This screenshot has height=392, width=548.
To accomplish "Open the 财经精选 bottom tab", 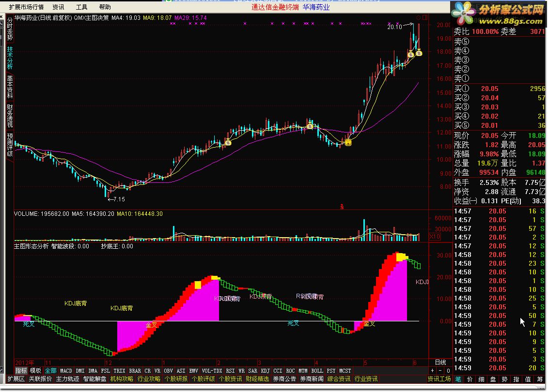I will (257, 379).
